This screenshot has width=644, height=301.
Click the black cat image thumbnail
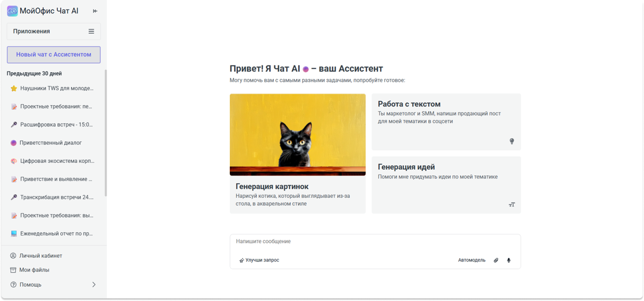[297, 135]
